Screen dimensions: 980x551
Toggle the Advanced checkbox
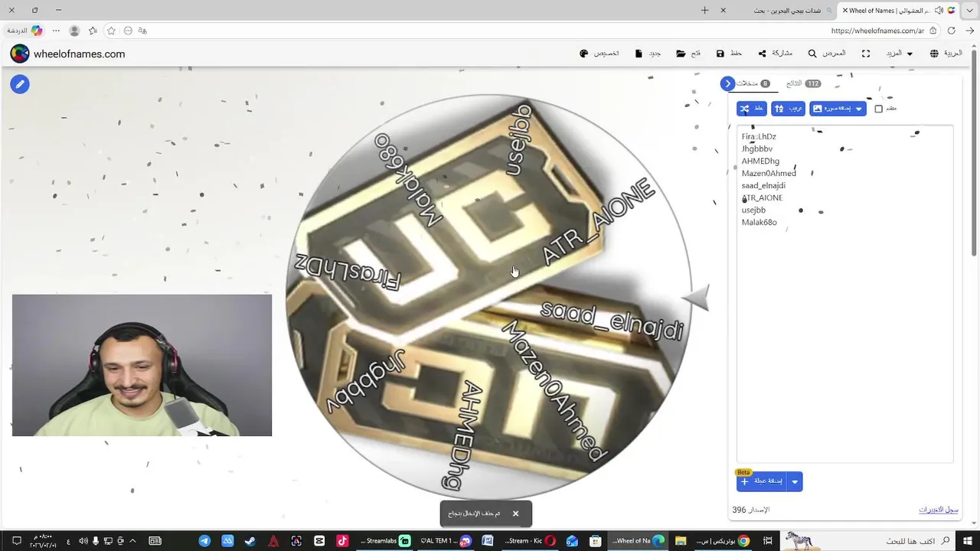point(878,109)
